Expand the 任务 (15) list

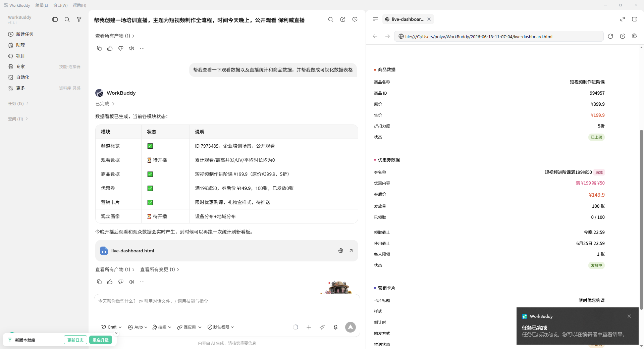coord(18,103)
